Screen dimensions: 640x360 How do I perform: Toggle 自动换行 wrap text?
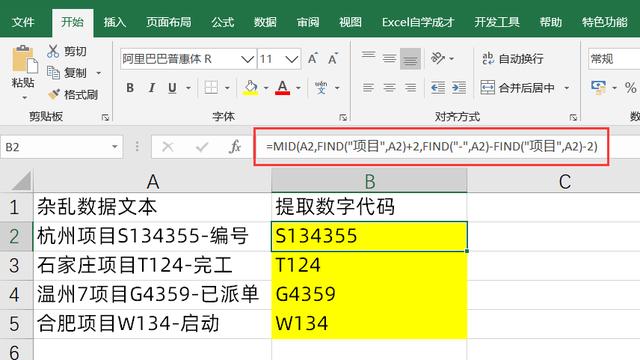click(513, 59)
